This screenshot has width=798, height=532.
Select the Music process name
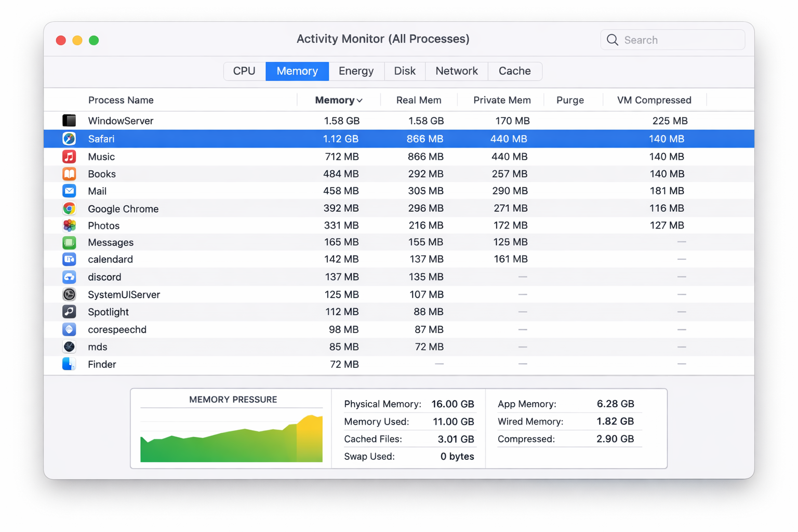101,156
